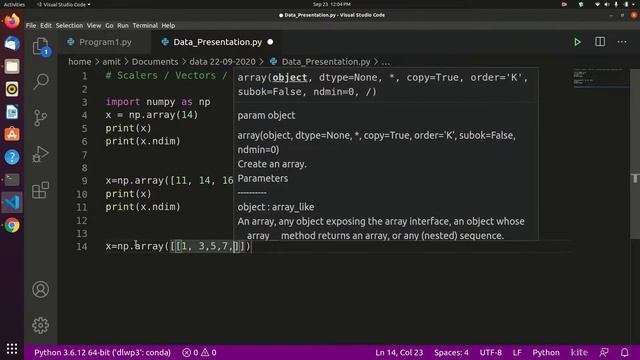
Task: Change end of line via LF indicator
Action: click(517, 352)
